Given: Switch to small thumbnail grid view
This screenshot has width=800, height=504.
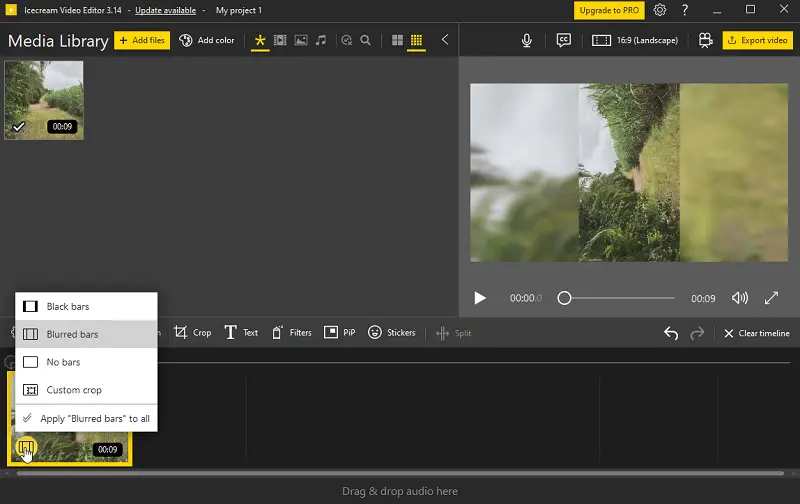Looking at the screenshot, I should tap(416, 40).
